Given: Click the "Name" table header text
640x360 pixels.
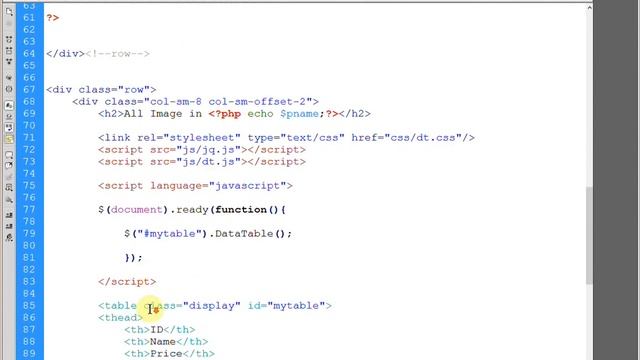Looking at the screenshot, I should pyautogui.click(x=163, y=342).
